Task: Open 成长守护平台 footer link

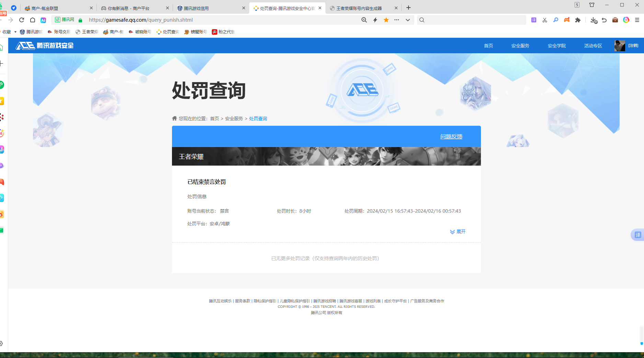Action: pyautogui.click(x=395, y=301)
